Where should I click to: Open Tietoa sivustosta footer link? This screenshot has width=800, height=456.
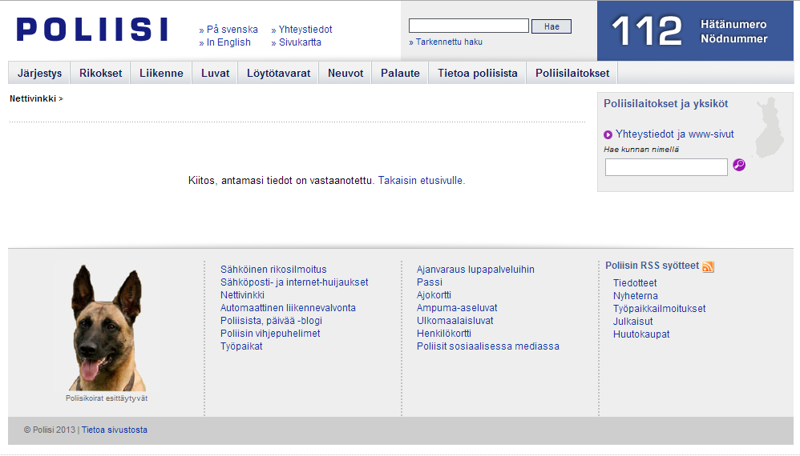pyautogui.click(x=115, y=429)
